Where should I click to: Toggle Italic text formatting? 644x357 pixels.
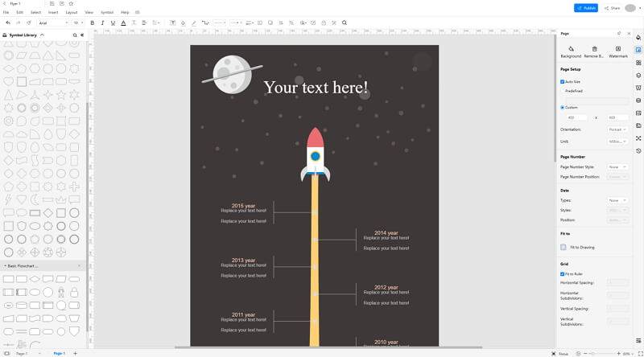click(102, 23)
